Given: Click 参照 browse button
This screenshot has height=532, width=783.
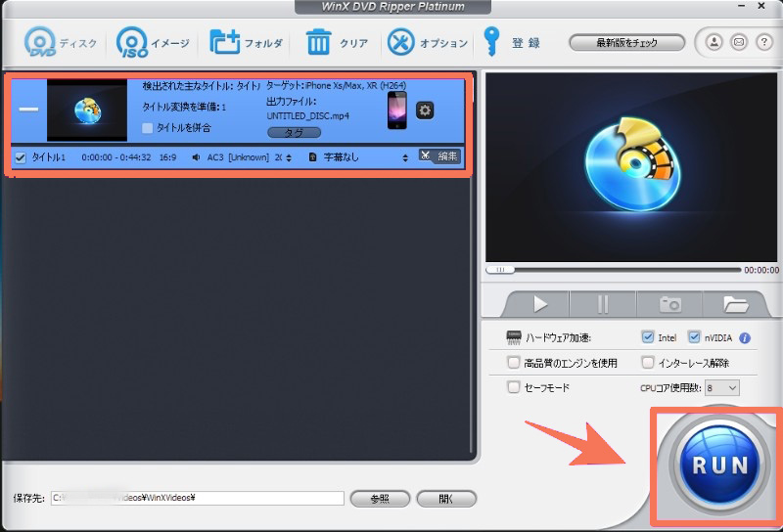Looking at the screenshot, I should pyautogui.click(x=380, y=499).
